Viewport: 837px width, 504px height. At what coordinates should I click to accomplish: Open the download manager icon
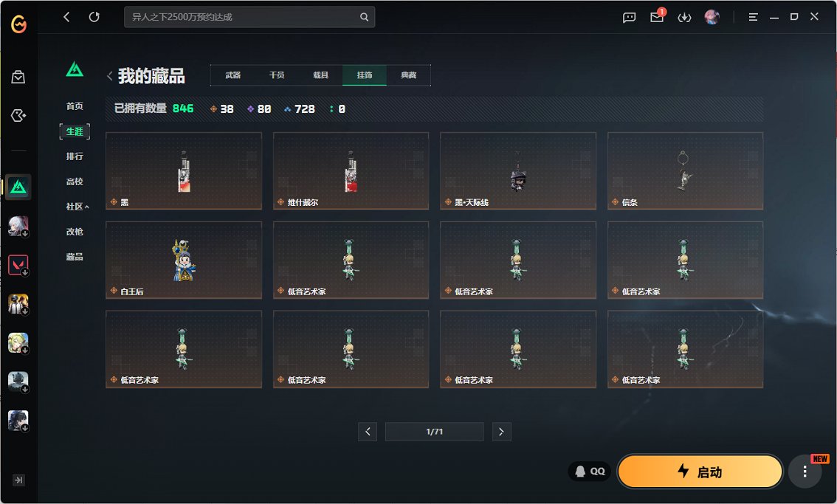pyautogui.click(x=684, y=17)
